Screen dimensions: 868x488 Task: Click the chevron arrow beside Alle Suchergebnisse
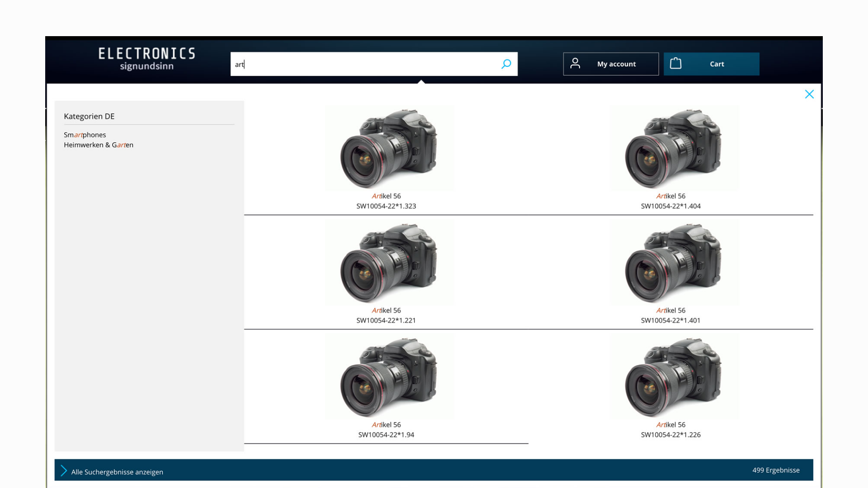click(64, 471)
